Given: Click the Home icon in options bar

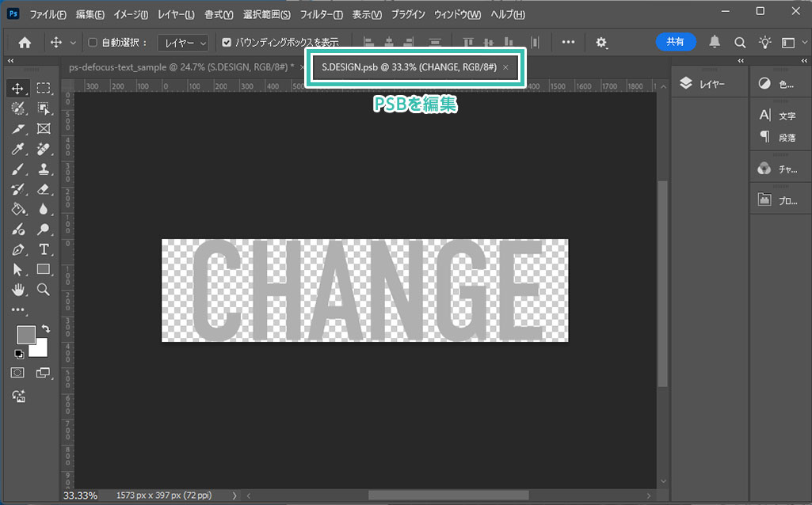Looking at the screenshot, I should coord(25,43).
